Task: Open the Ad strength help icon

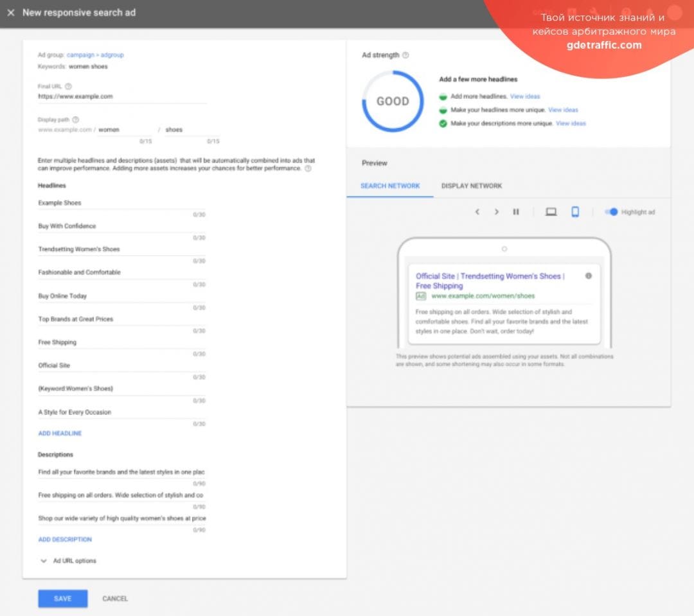Action: tap(407, 55)
